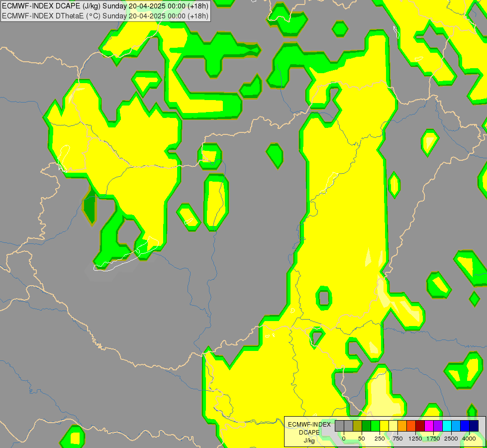This screenshot has height=448, width=487.
Task: Select the bright yellow swatch after 250
Action: click(x=384, y=426)
